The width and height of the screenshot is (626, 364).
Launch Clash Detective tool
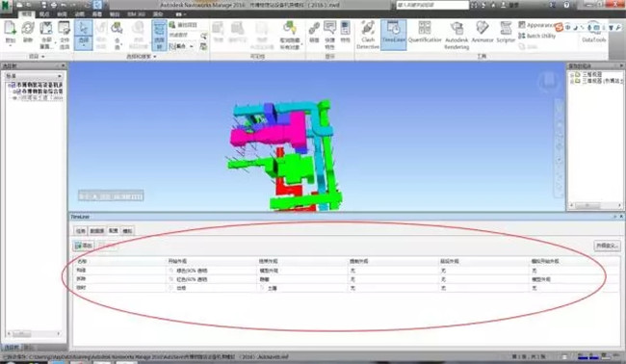pyautogui.click(x=368, y=35)
